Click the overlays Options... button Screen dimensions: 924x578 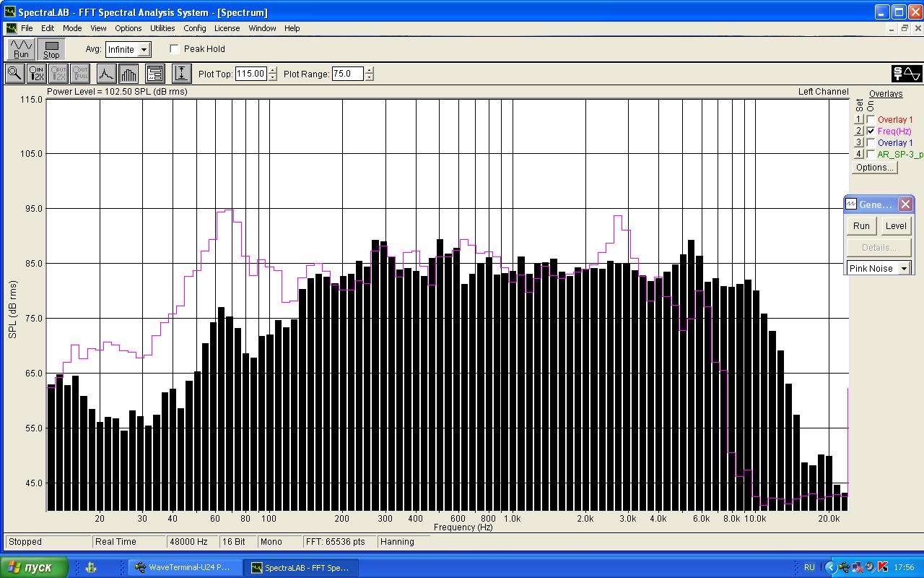pos(874,167)
